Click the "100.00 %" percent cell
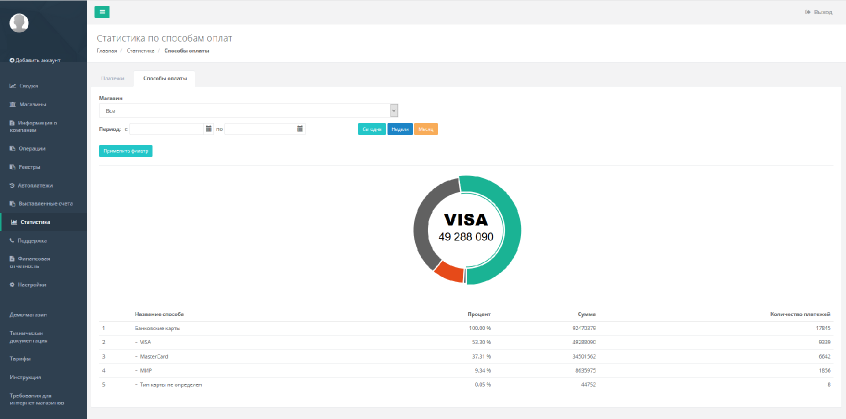The image size is (846, 419). 479,328
